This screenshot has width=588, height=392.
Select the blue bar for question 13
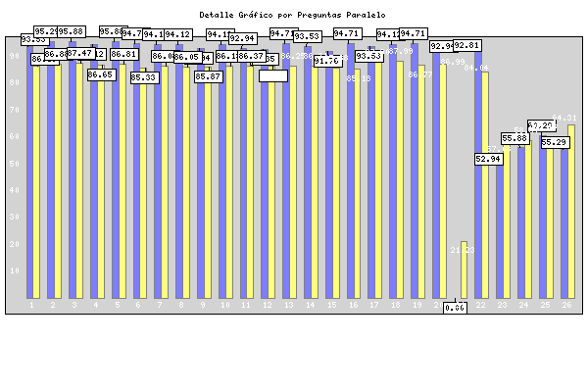[x=286, y=171]
